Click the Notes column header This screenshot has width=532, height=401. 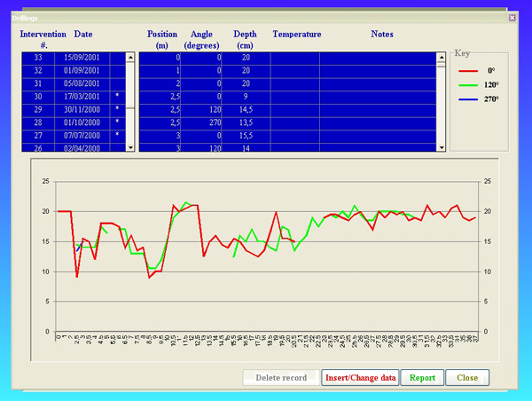[382, 35]
